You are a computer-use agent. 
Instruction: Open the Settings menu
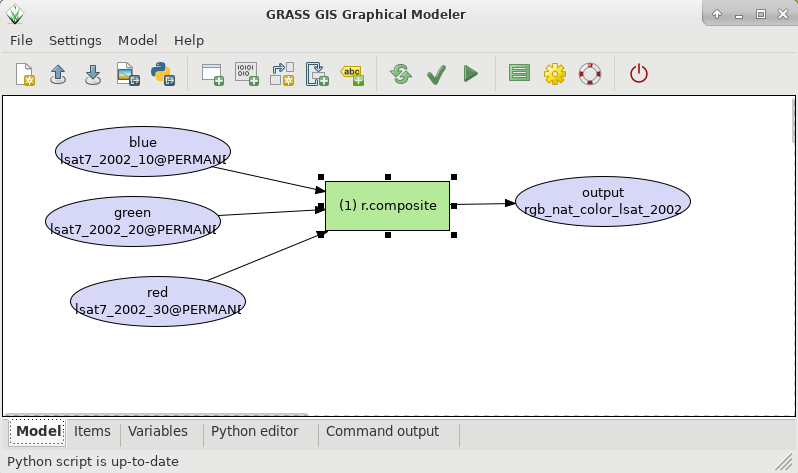click(75, 40)
